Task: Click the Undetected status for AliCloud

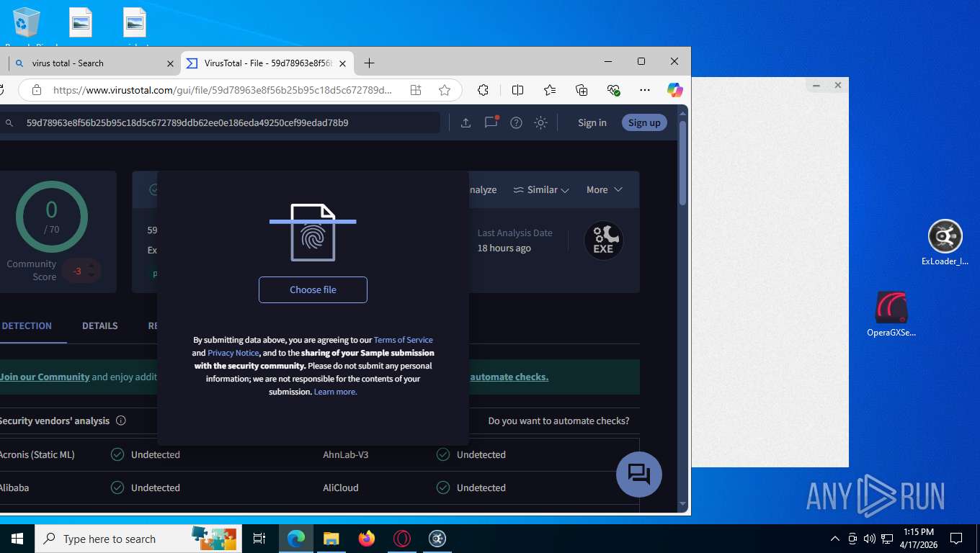Action: click(481, 487)
